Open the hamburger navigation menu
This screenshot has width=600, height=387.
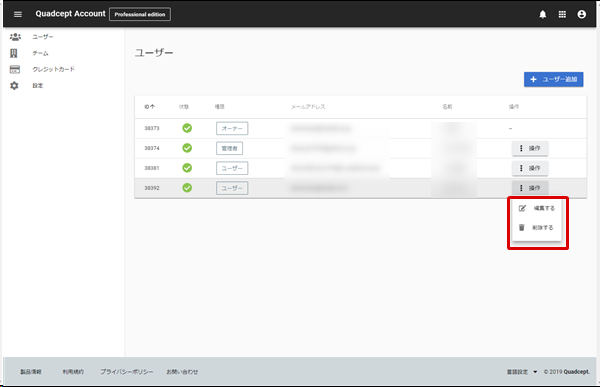pyautogui.click(x=18, y=14)
